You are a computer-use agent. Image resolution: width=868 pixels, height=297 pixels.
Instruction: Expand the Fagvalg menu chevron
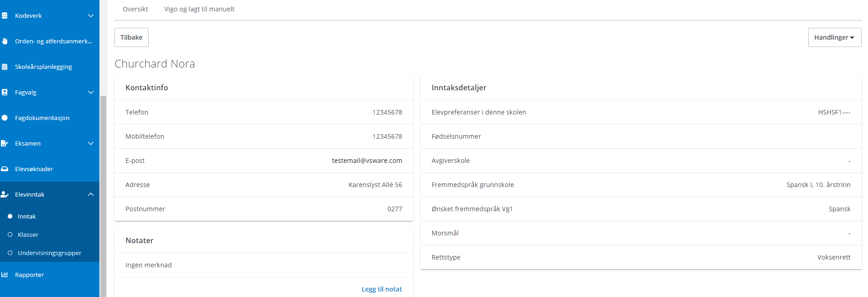pyautogui.click(x=91, y=92)
